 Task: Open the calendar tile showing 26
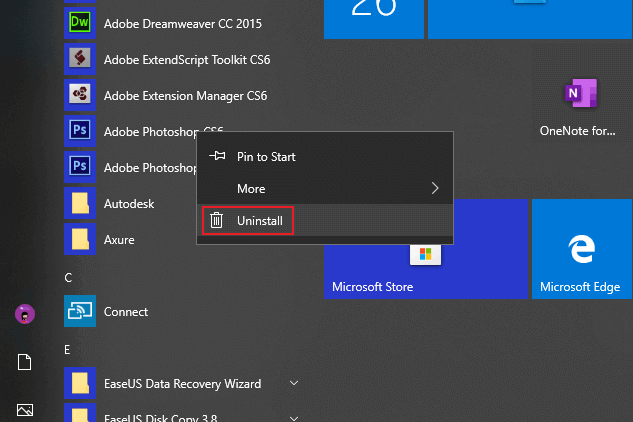point(374,19)
